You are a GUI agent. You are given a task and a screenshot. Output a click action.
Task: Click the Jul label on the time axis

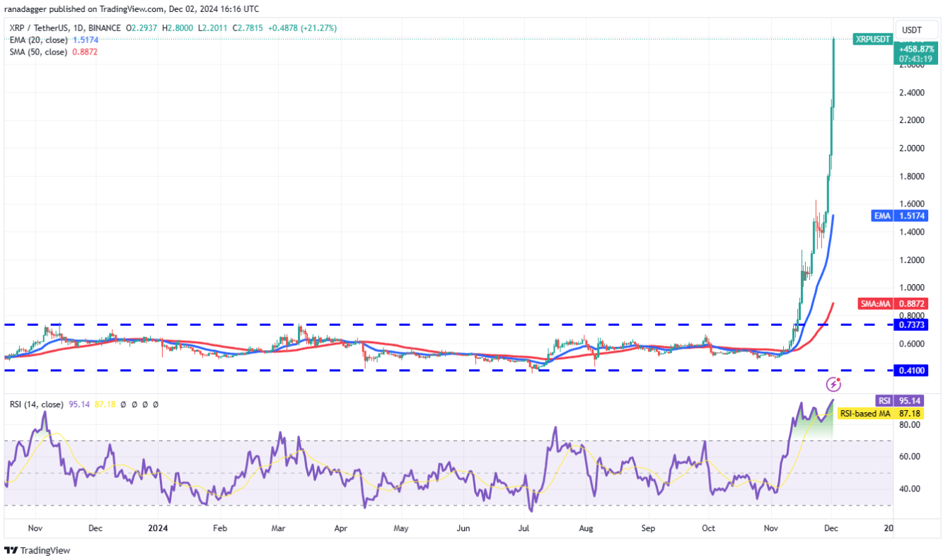click(x=524, y=528)
